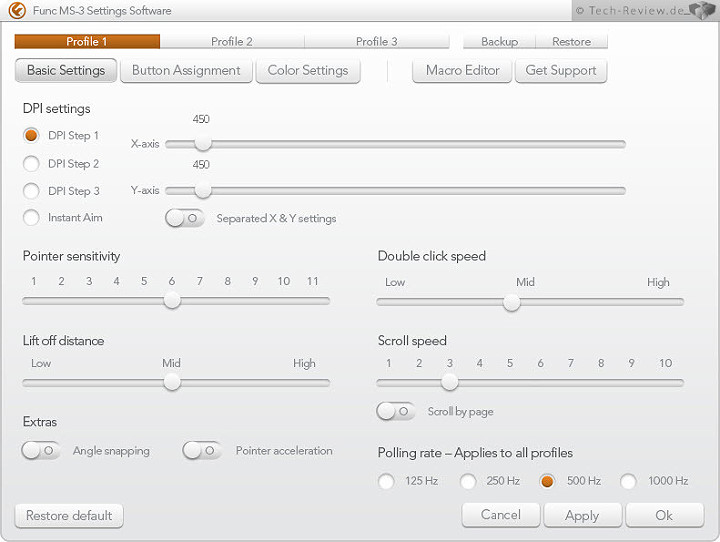Viewport: 720px width, 542px height.
Task: Select the DPI Step 2 radio button
Action: point(31,164)
